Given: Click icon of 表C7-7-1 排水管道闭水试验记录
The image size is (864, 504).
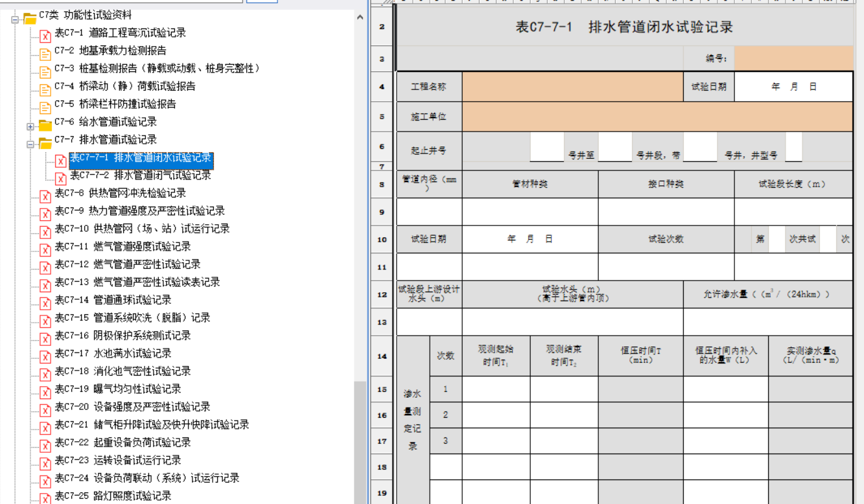Looking at the screenshot, I should [61, 161].
